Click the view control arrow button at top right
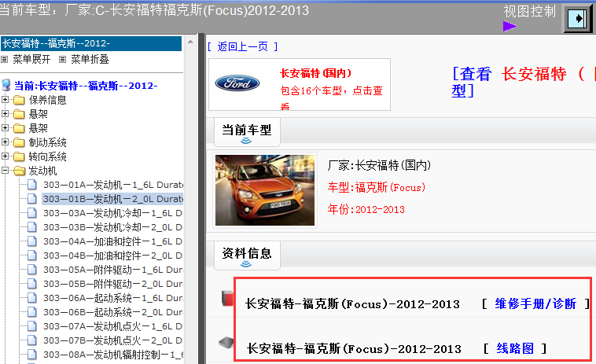Screen dimensions: 596x364 coord(577,19)
